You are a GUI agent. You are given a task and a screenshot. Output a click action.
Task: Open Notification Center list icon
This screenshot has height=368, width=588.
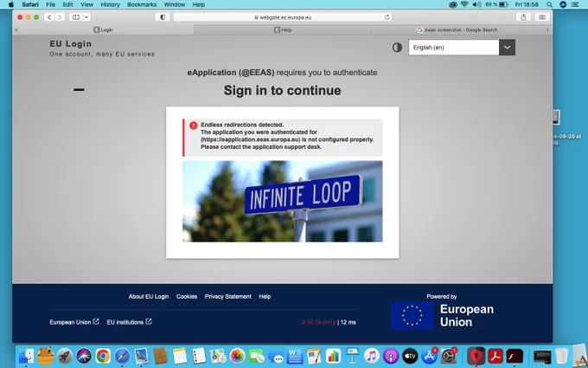[574, 4]
